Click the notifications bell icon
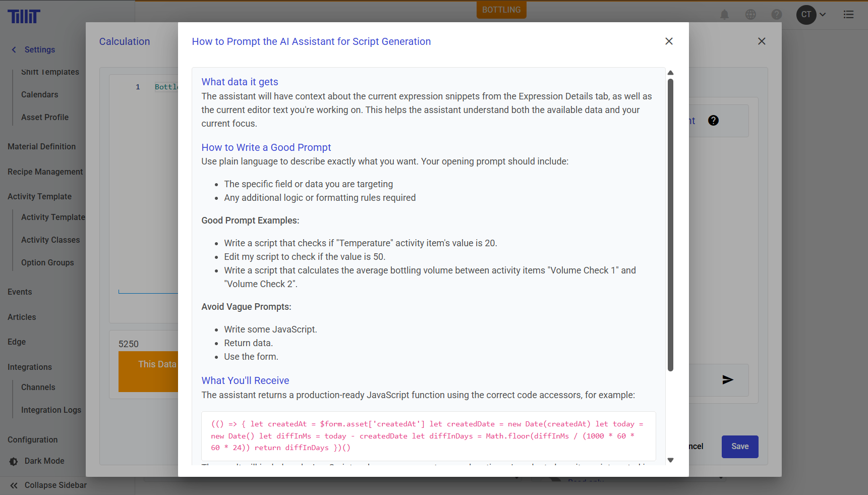The height and width of the screenshot is (495, 868). [x=724, y=15]
